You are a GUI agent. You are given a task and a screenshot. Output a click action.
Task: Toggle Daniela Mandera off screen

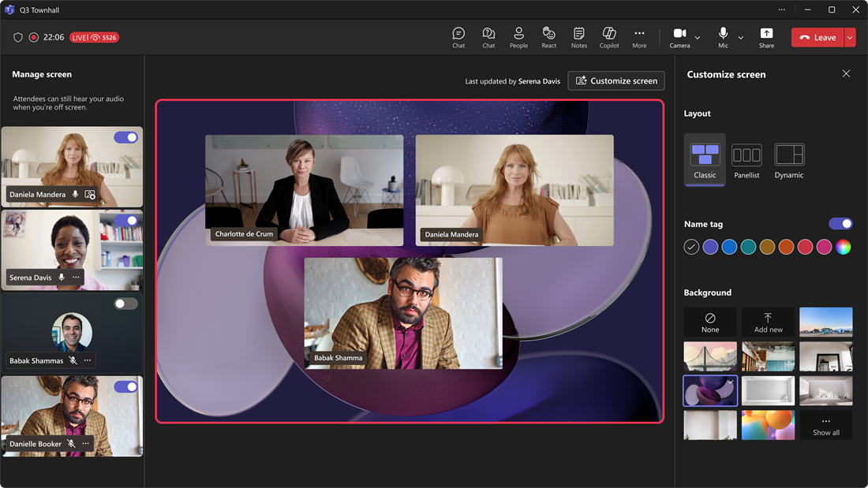pyautogui.click(x=125, y=137)
